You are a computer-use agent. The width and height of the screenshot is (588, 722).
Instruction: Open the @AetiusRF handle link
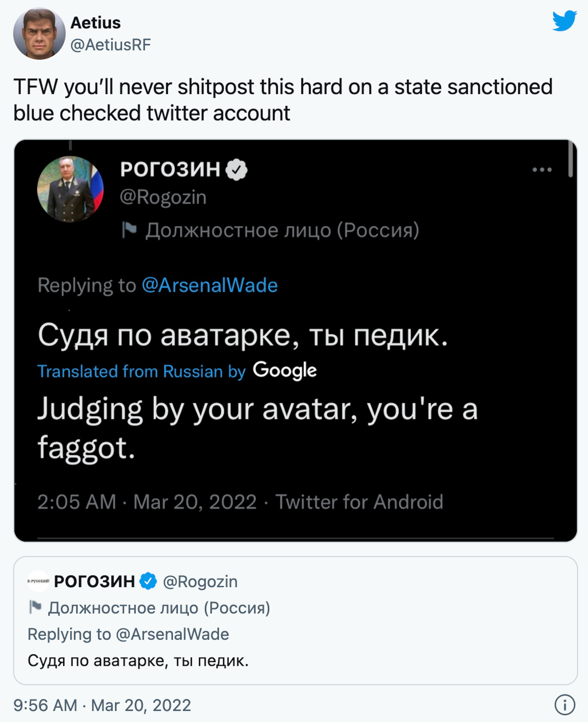point(111,45)
